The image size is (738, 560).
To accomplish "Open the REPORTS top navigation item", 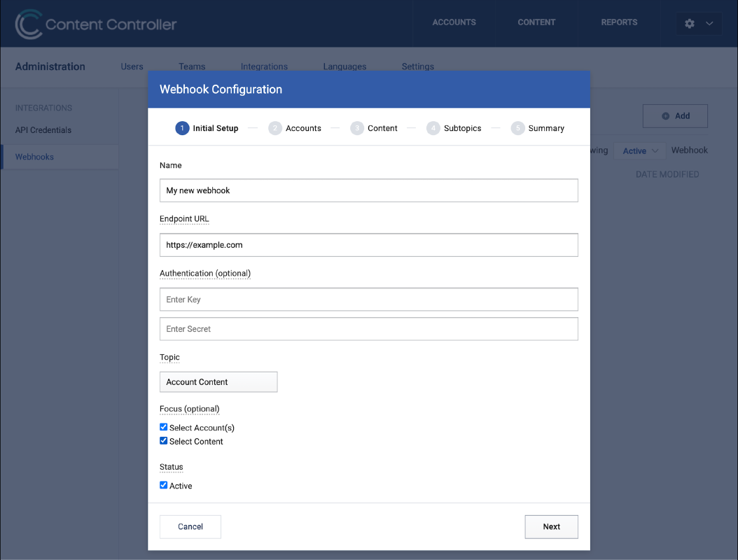I will (x=619, y=22).
